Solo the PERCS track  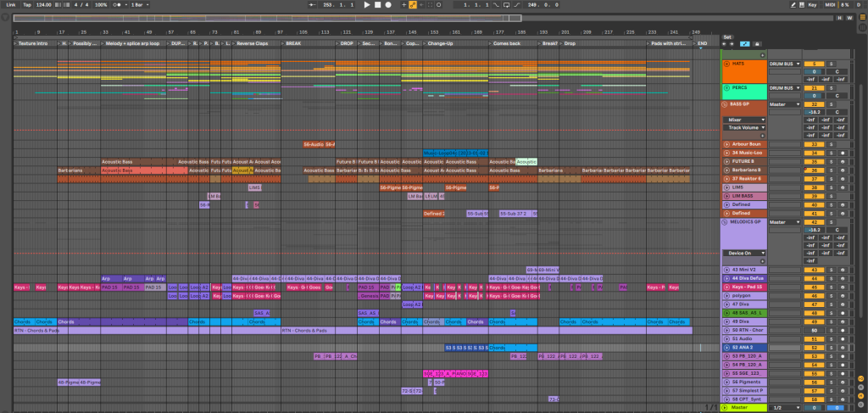pos(831,88)
